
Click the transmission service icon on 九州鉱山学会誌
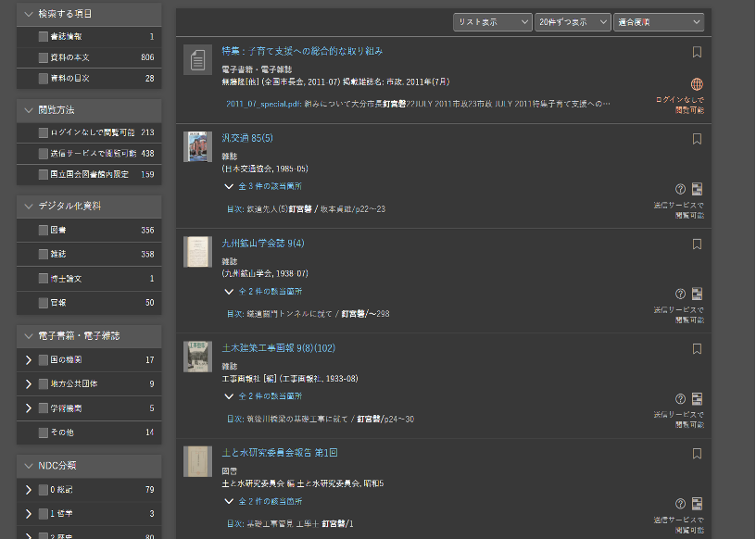697,294
